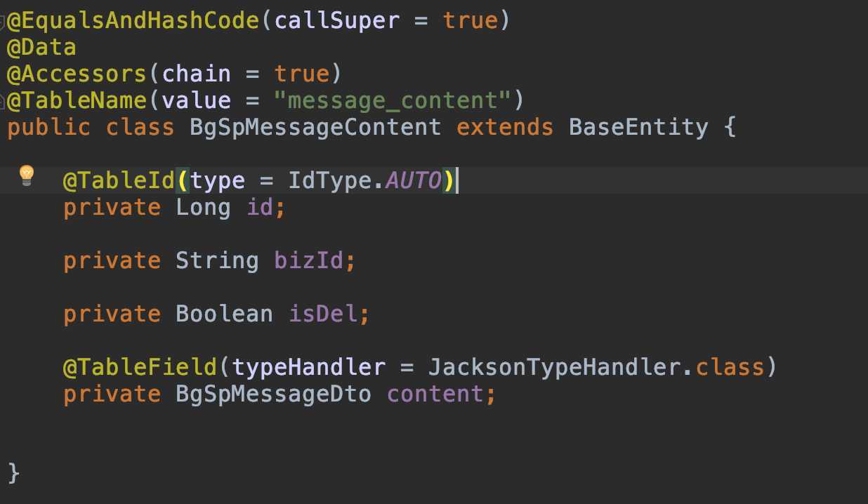This screenshot has width=868, height=504.
Task: Click the isDel field name
Action: pos(322,314)
